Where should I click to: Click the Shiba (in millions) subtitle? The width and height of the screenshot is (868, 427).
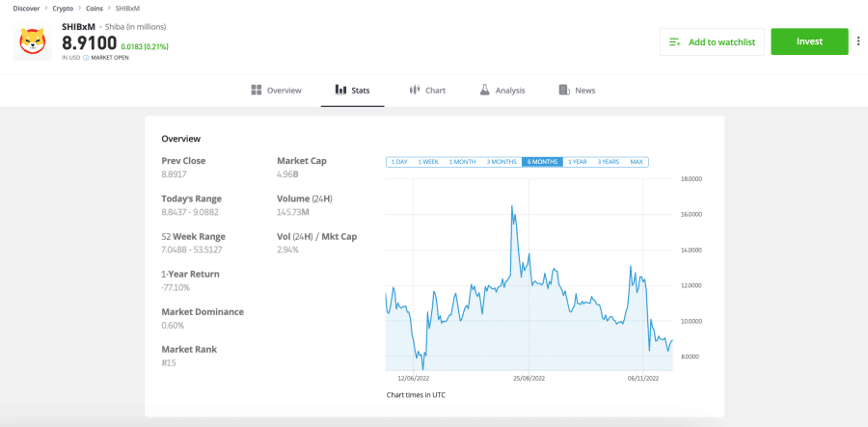(x=136, y=27)
